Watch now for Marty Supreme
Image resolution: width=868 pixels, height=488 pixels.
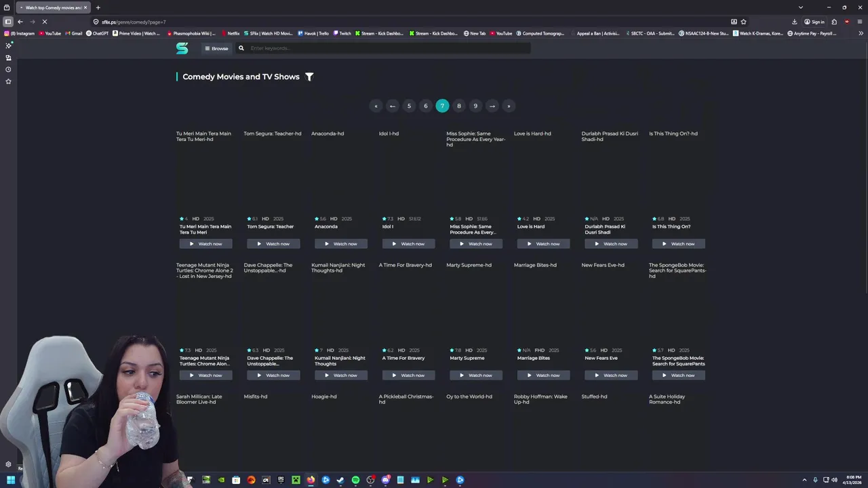(x=475, y=375)
